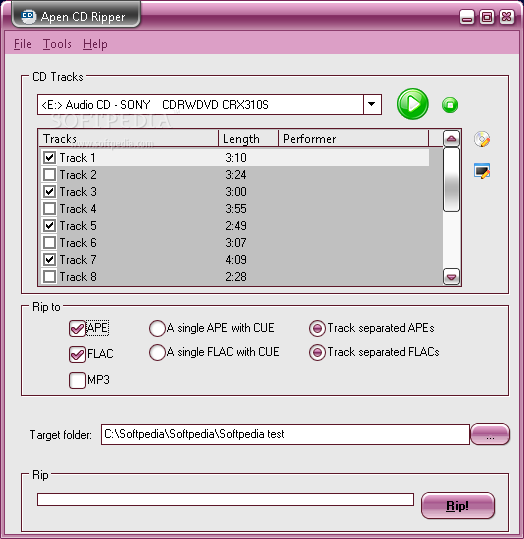Select A single FLAC with CUE
This screenshot has height=539, width=524.
[x=157, y=352]
